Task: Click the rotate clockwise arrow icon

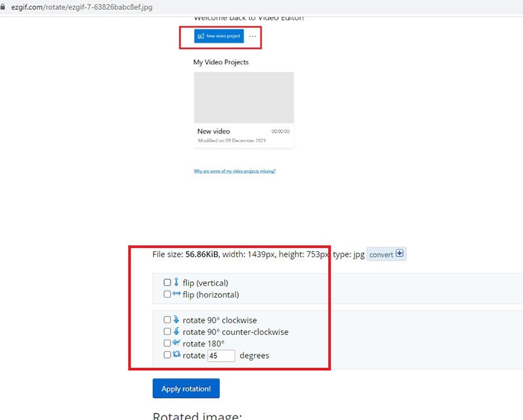Action: (x=177, y=319)
